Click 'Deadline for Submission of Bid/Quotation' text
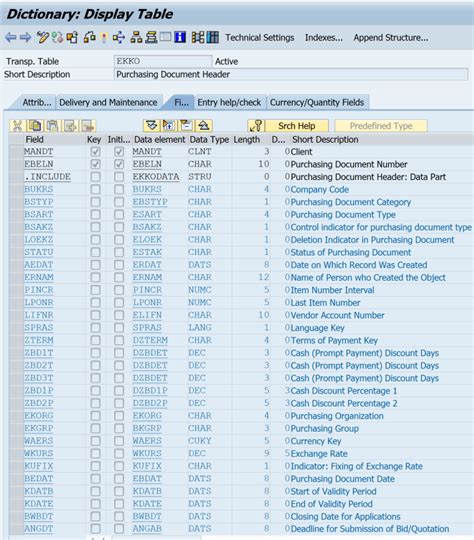The width and height of the screenshot is (474, 540). point(370,529)
